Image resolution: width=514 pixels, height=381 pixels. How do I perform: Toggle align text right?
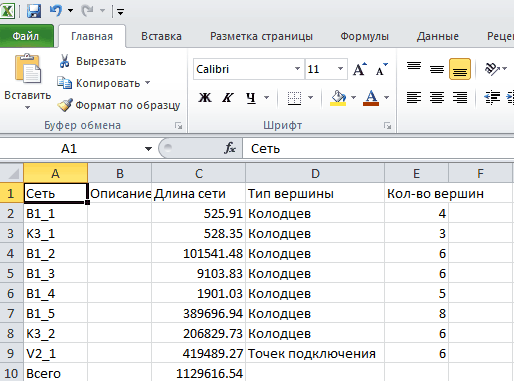(460, 98)
